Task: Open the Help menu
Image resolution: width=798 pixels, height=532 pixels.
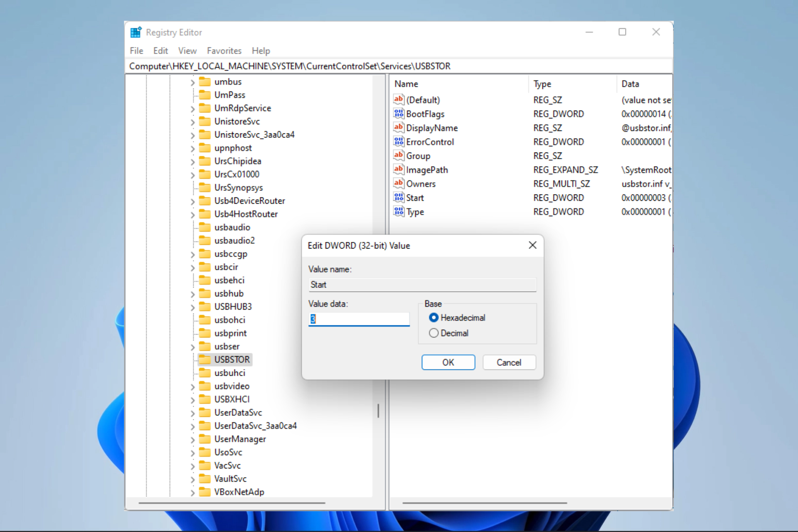Action: pos(261,51)
